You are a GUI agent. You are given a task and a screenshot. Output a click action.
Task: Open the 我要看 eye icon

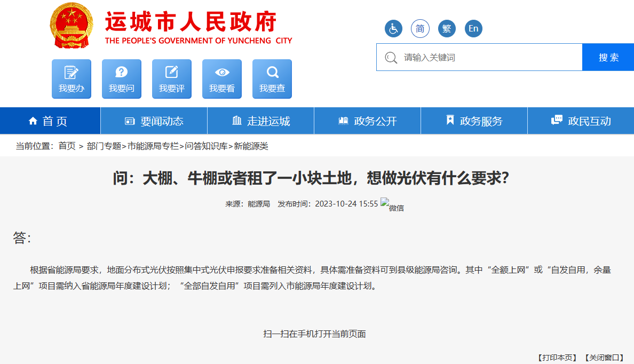click(x=222, y=79)
